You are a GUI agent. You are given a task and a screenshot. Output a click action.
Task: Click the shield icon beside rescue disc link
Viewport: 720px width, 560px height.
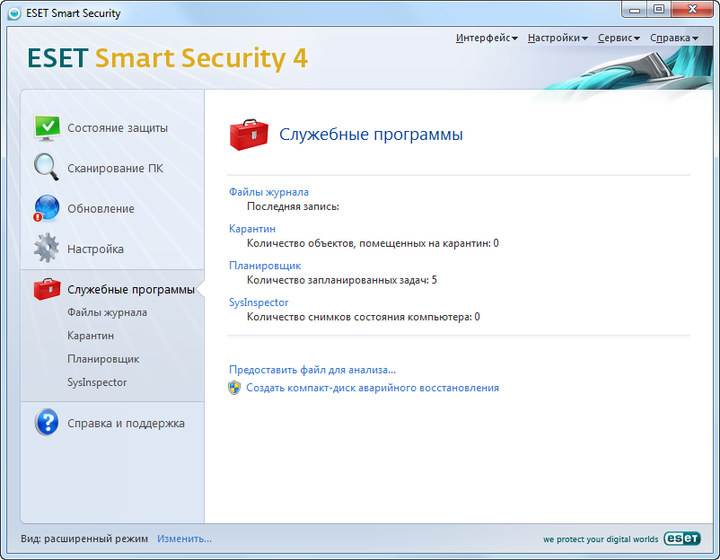pos(234,388)
